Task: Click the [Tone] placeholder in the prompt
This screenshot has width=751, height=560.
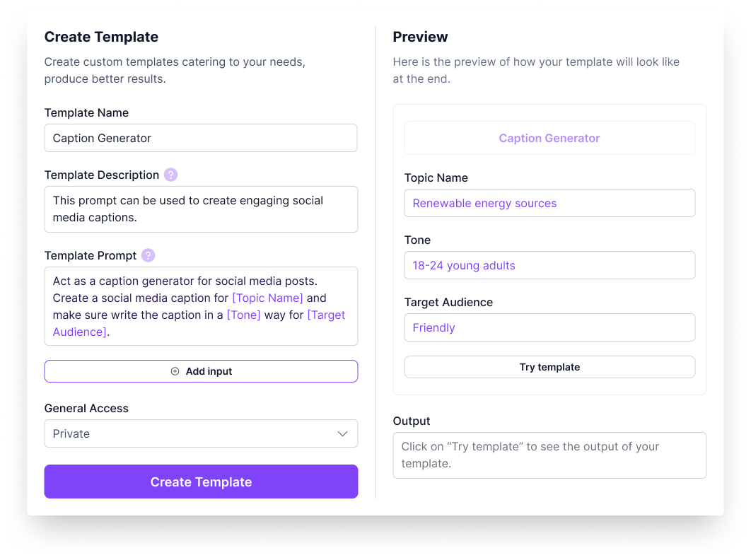Action: pyautogui.click(x=243, y=315)
